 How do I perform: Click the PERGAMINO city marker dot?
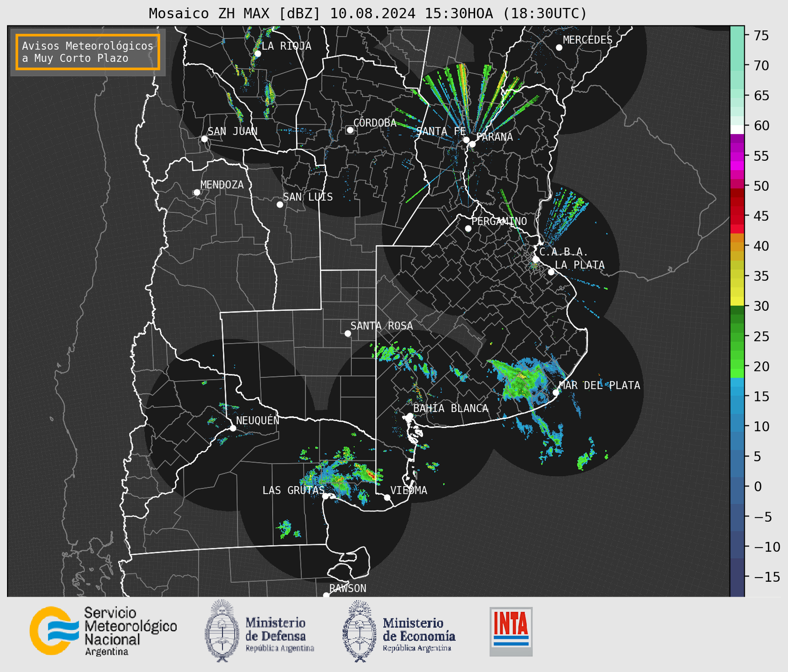[x=468, y=229]
